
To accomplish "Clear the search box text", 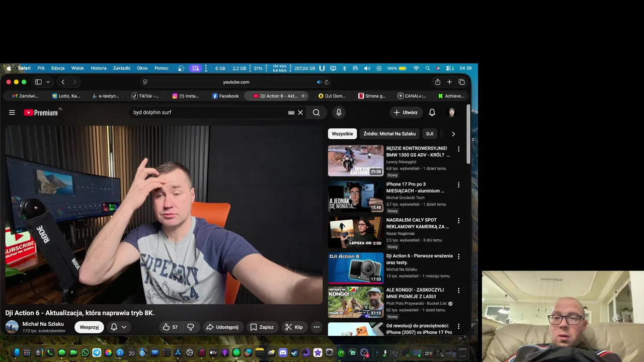I will click(300, 113).
